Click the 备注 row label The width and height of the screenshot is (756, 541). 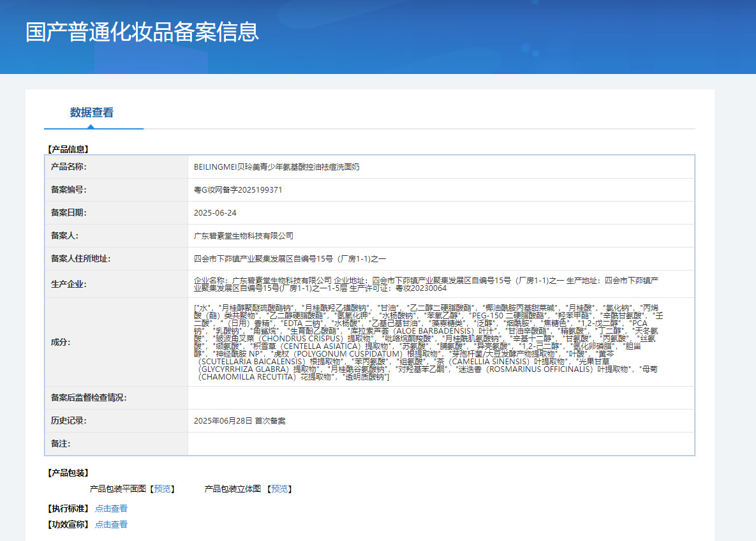(x=61, y=443)
